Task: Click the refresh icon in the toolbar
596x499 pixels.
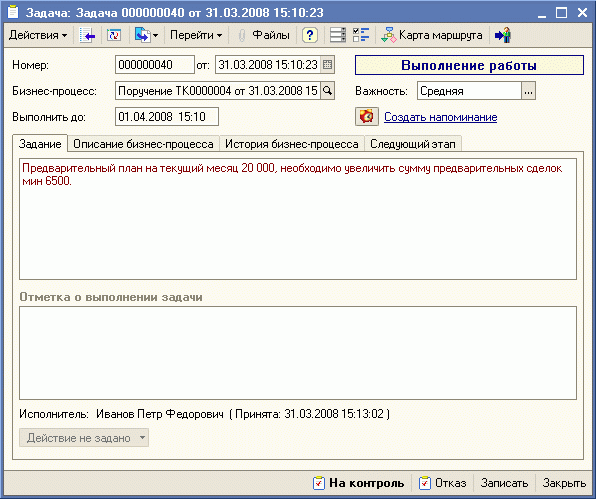Action: point(114,35)
